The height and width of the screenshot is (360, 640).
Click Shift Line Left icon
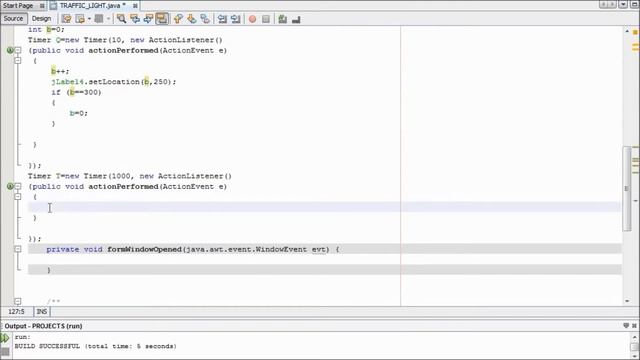(x=222, y=19)
